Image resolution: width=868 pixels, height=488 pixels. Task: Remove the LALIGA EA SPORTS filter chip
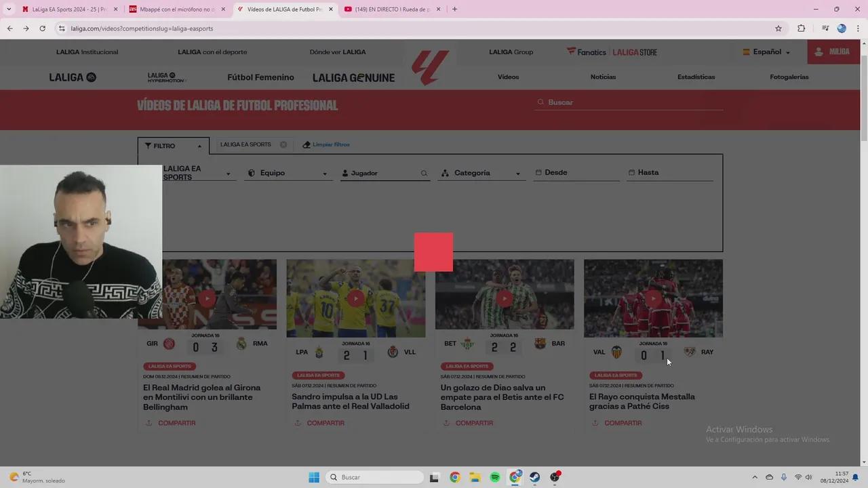click(x=283, y=144)
